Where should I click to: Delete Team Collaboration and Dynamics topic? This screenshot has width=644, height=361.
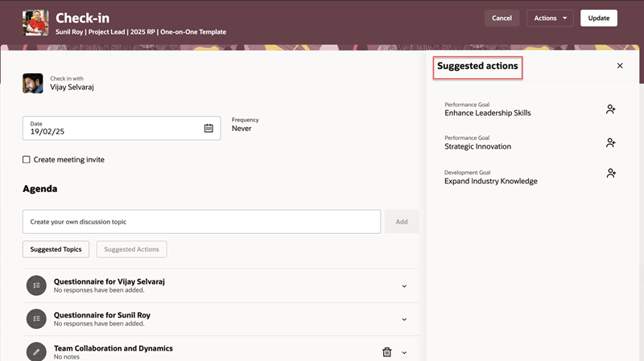(387, 352)
